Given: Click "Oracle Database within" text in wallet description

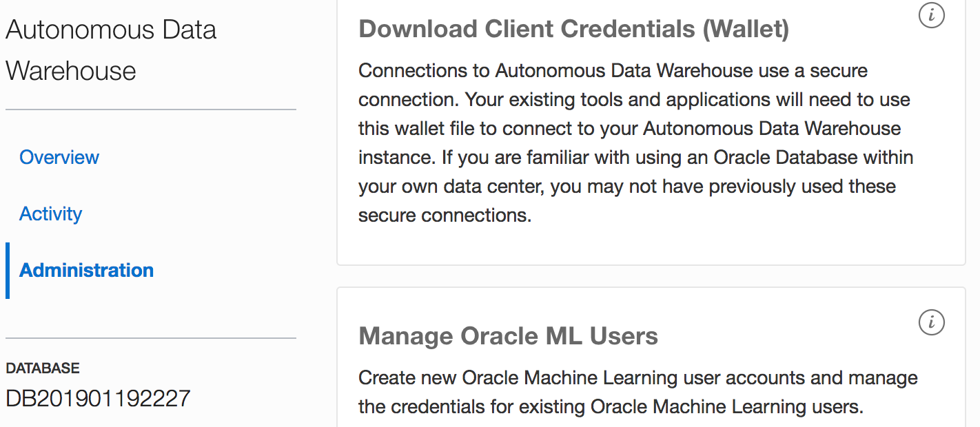Looking at the screenshot, I should (813, 157).
